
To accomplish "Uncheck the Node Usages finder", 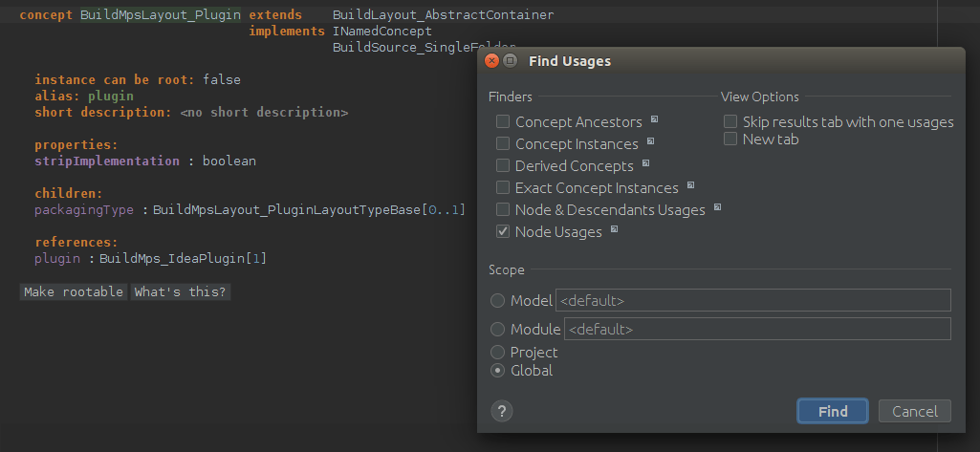I will pos(503,232).
